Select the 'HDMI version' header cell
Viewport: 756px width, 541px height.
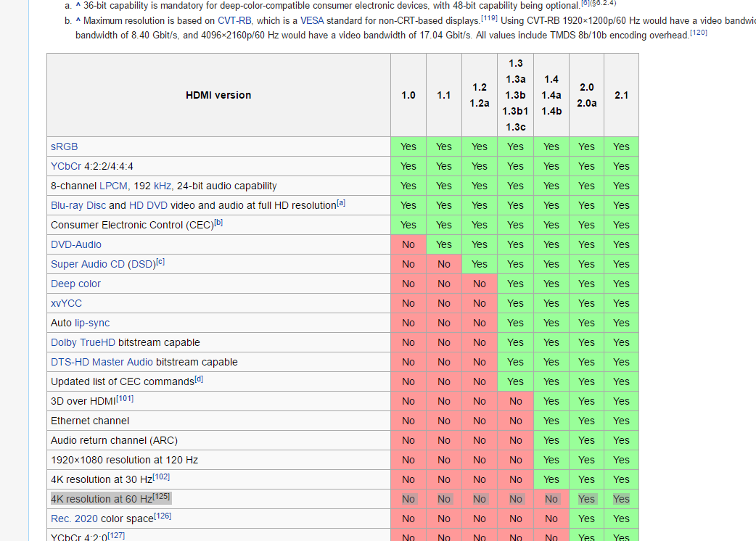coord(218,96)
